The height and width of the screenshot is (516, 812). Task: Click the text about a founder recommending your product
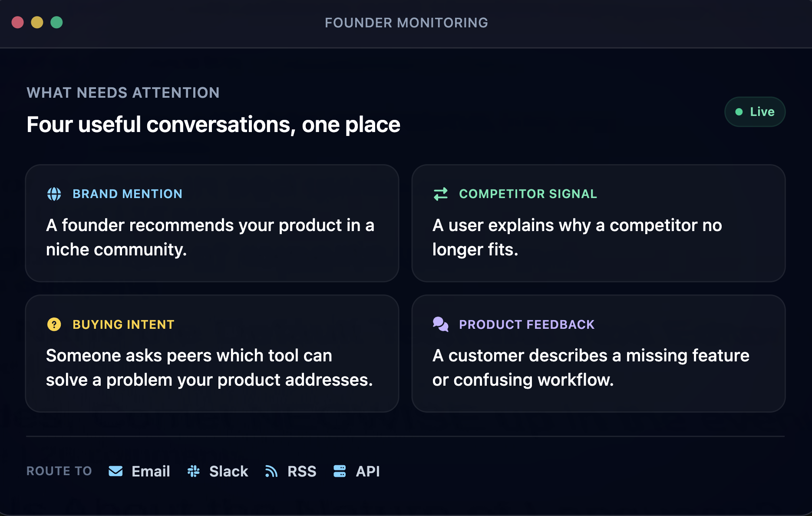point(210,237)
